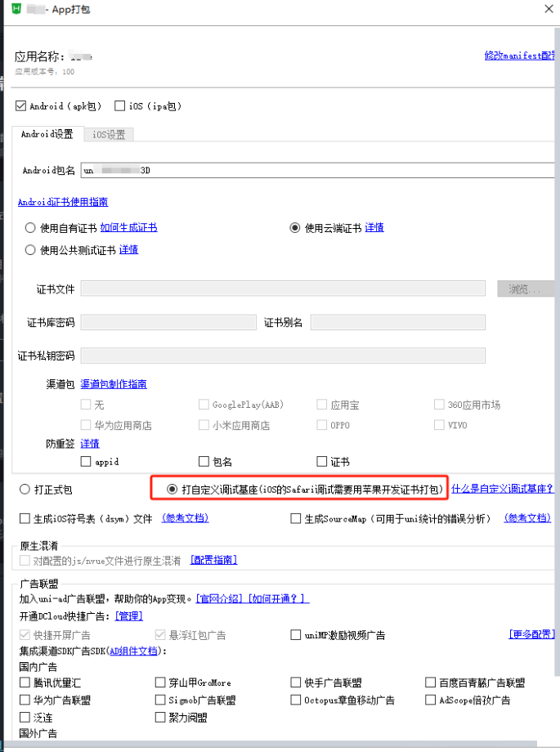Enable 生成iOS符号表 (dsym) 文件 checkbox
Image resolution: width=560 pixels, height=752 pixels.
pyautogui.click(x=25, y=518)
